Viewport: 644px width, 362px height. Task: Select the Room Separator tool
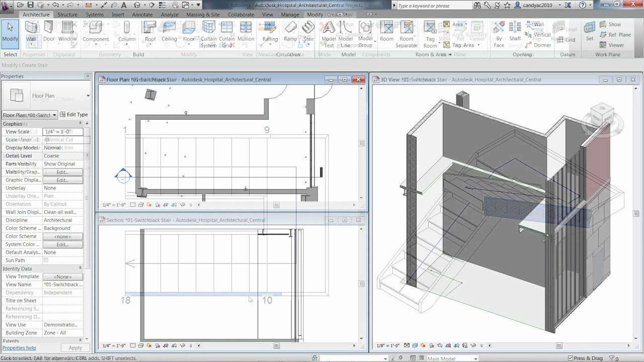pos(406,34)
